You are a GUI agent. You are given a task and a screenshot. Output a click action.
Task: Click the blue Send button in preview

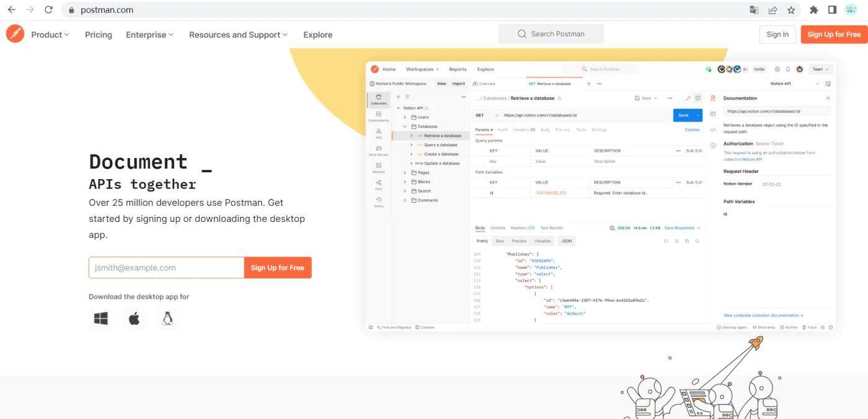coord(688,115)
